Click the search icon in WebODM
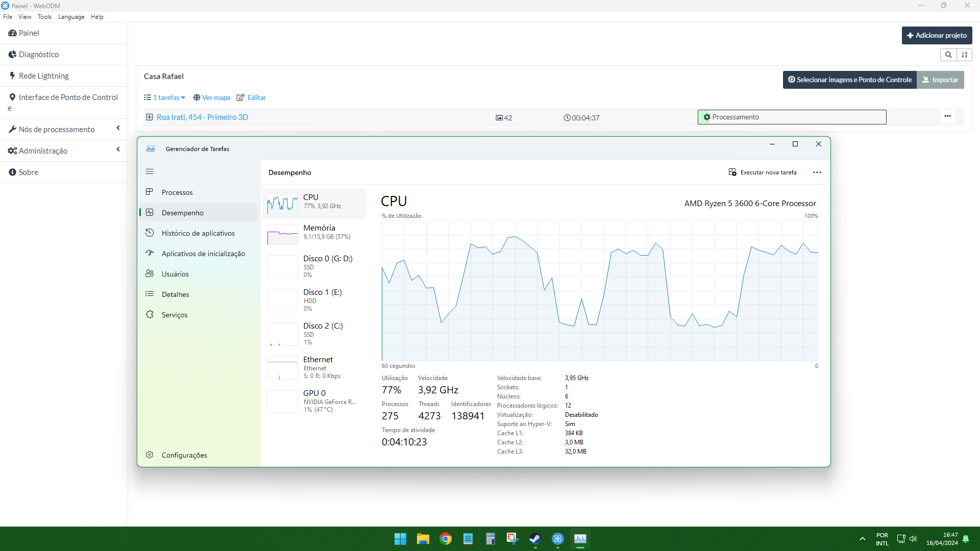 pos(948,55)
